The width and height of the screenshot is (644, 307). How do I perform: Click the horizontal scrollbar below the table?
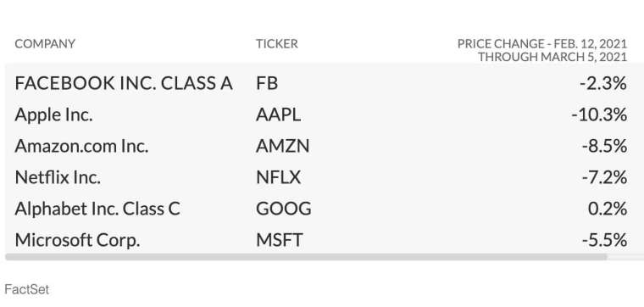point(306,257)
